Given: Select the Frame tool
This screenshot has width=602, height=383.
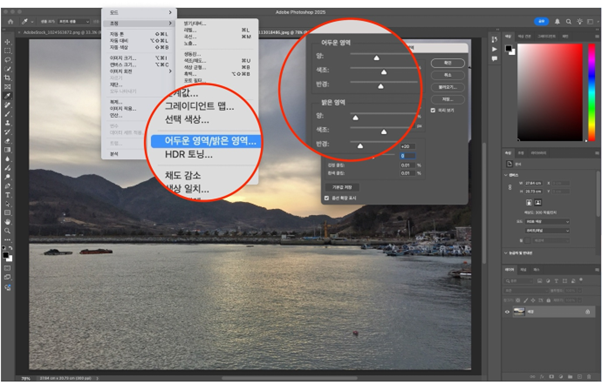Looking at the screenshot, I should [7, 87].
